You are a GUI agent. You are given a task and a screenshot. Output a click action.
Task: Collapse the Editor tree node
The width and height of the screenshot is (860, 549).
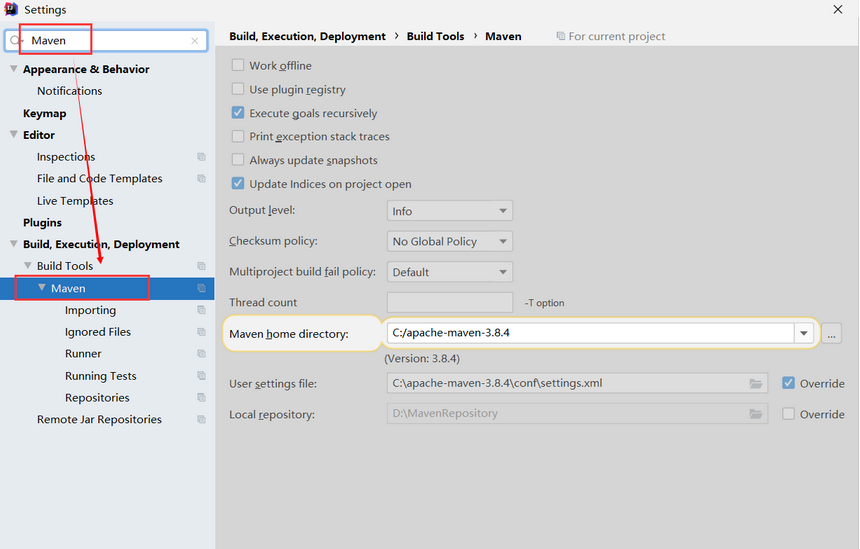tap(14, 134)
